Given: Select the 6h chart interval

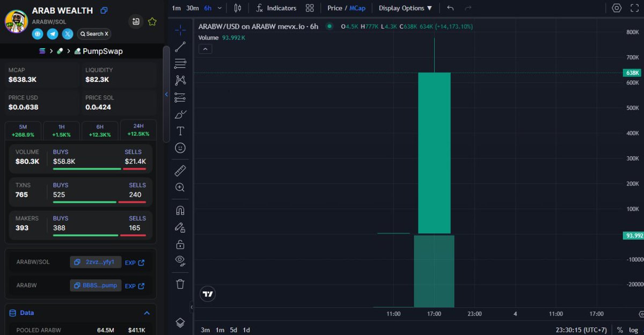Looking at the screenshot, I should coord(208,8).
